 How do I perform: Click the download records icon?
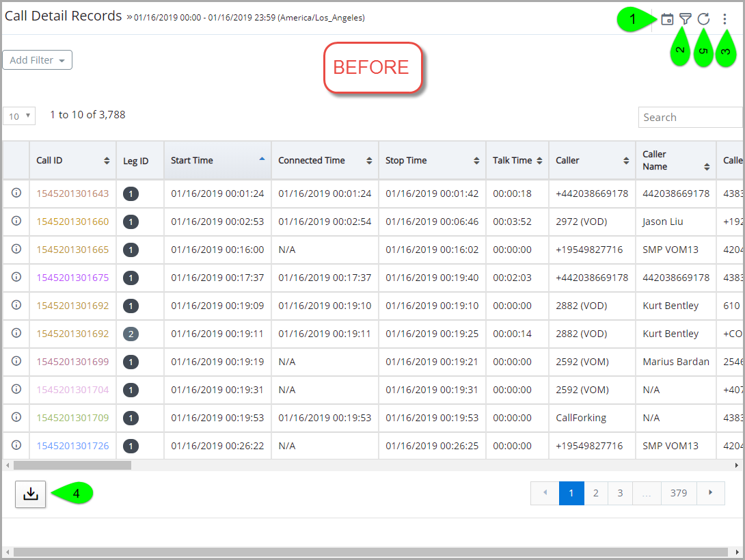[x=30, y=492]
